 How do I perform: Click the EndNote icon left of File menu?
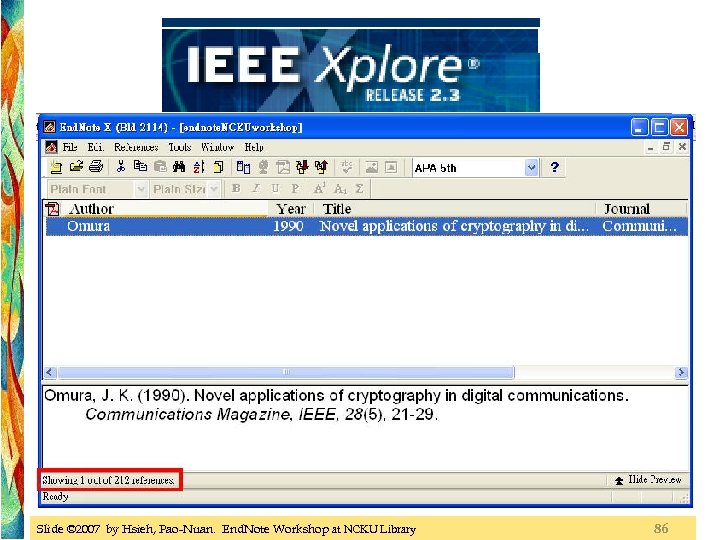tap(51, 147)
